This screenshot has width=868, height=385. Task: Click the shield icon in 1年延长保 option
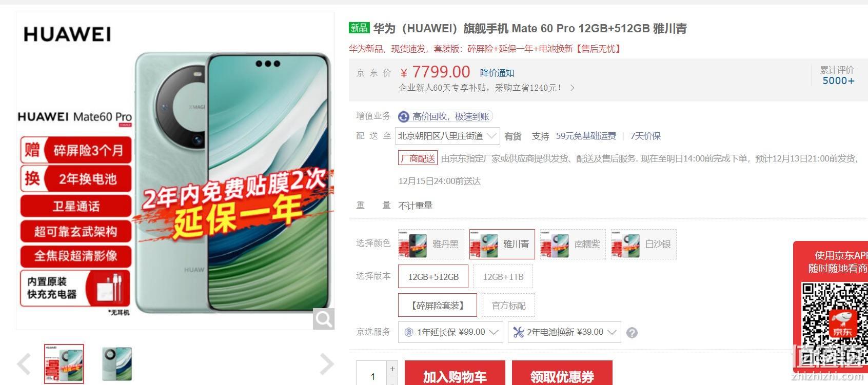tap(409, 332)
